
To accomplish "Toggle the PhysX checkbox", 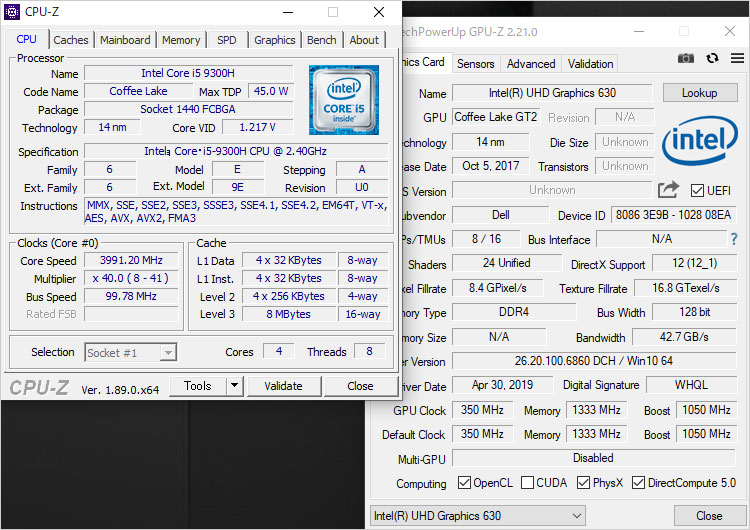I will click(x=583, y=482).
